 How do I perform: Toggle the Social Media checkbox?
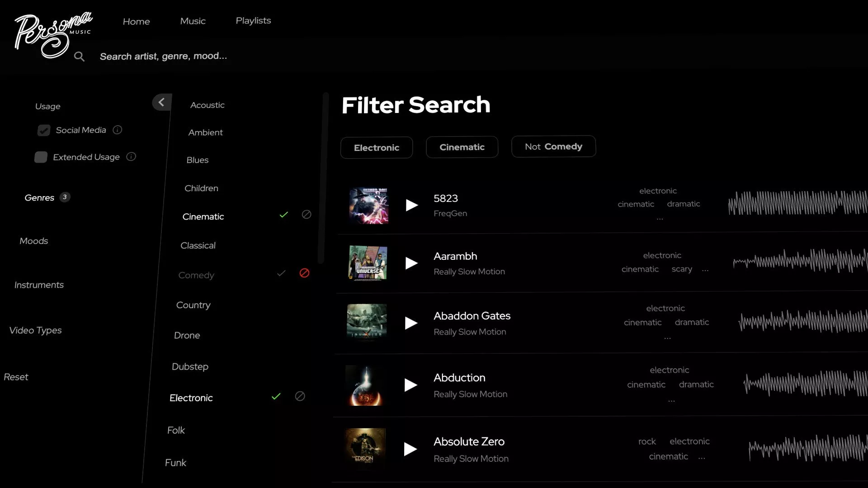[x=44, y=131]
